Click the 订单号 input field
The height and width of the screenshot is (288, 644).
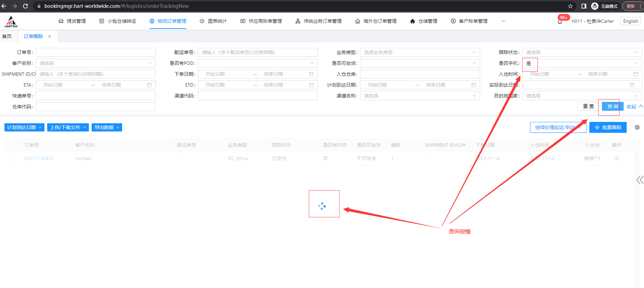point(95,52)
